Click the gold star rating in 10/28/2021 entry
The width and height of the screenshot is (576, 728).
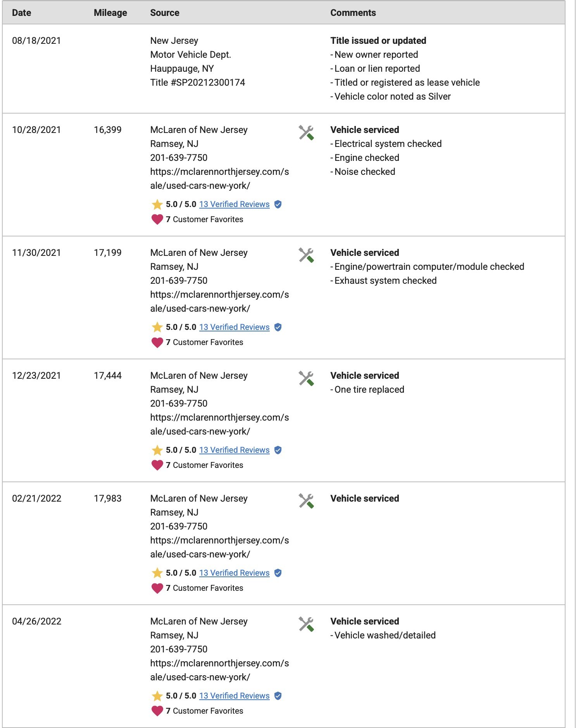(157, 204)
